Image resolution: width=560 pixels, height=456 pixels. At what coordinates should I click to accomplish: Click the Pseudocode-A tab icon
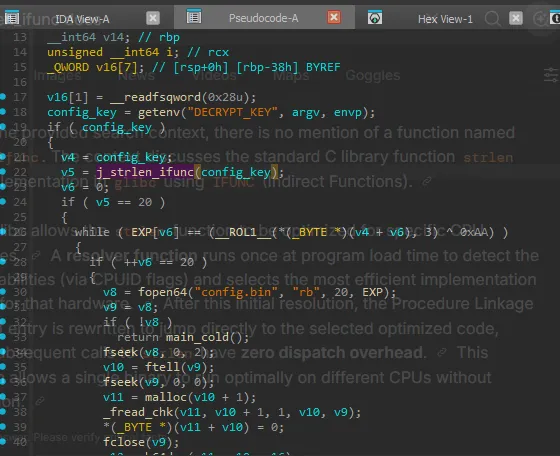pos(194,16)
